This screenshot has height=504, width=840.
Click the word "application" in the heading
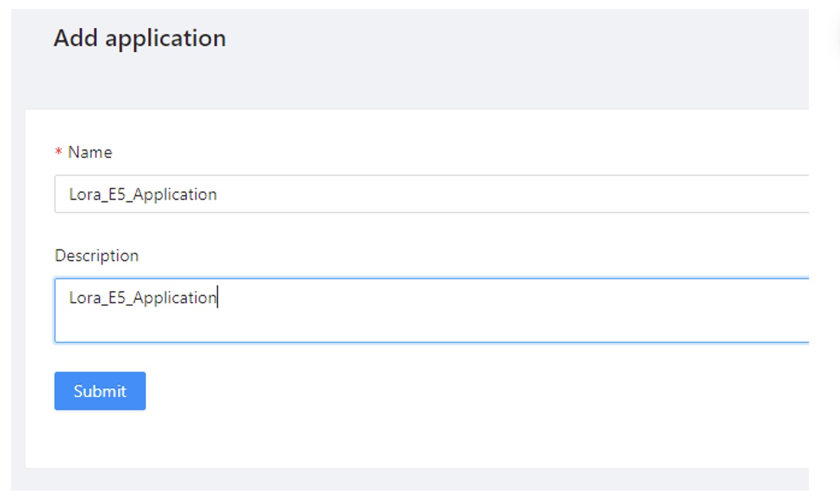[x=165, y=39]
